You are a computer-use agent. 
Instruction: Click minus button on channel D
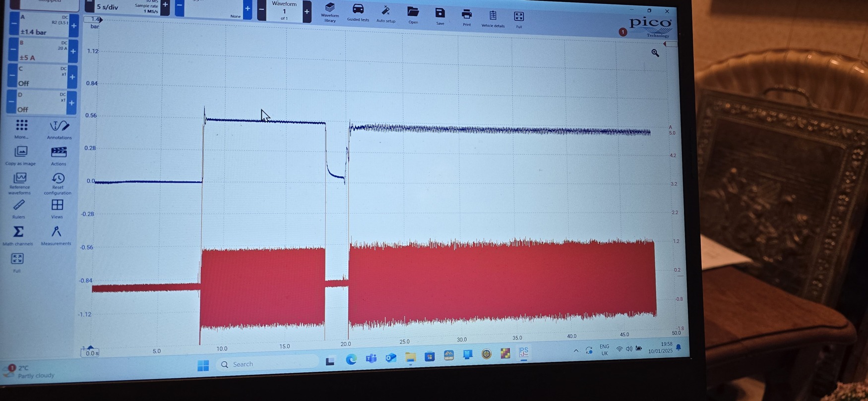[11, 102]
